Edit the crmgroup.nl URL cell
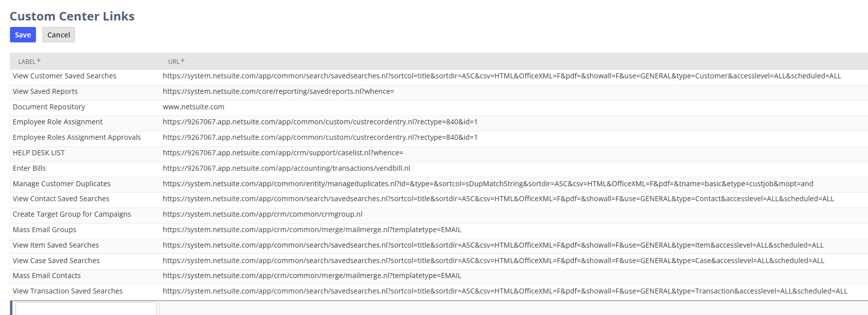This screenshot has height=315, width=868. click(x=263, y=215)
